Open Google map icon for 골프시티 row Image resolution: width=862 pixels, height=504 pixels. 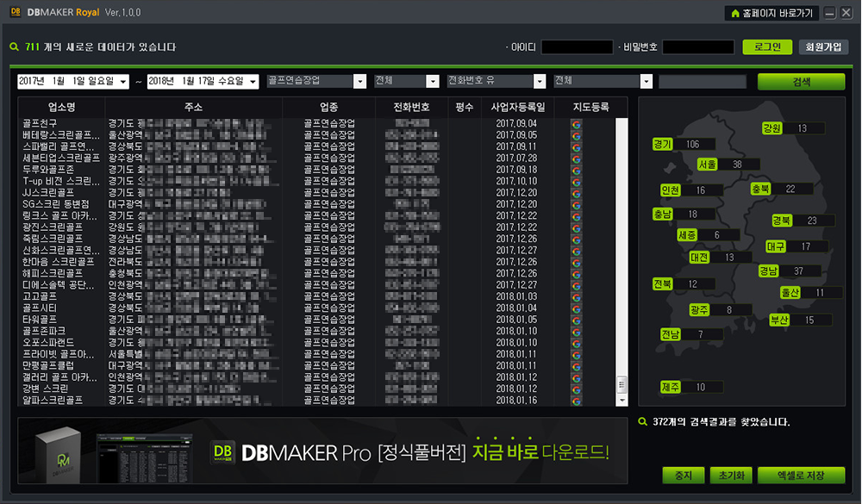576,309
